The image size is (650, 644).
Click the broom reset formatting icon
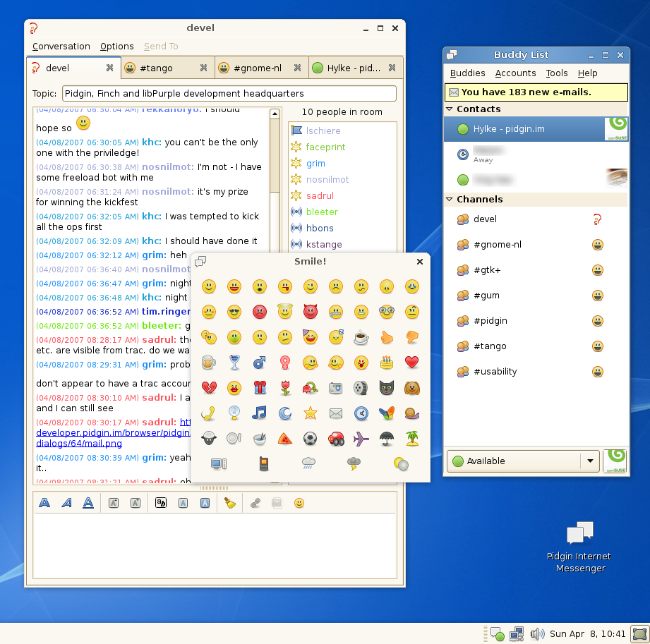coord(229,503)
